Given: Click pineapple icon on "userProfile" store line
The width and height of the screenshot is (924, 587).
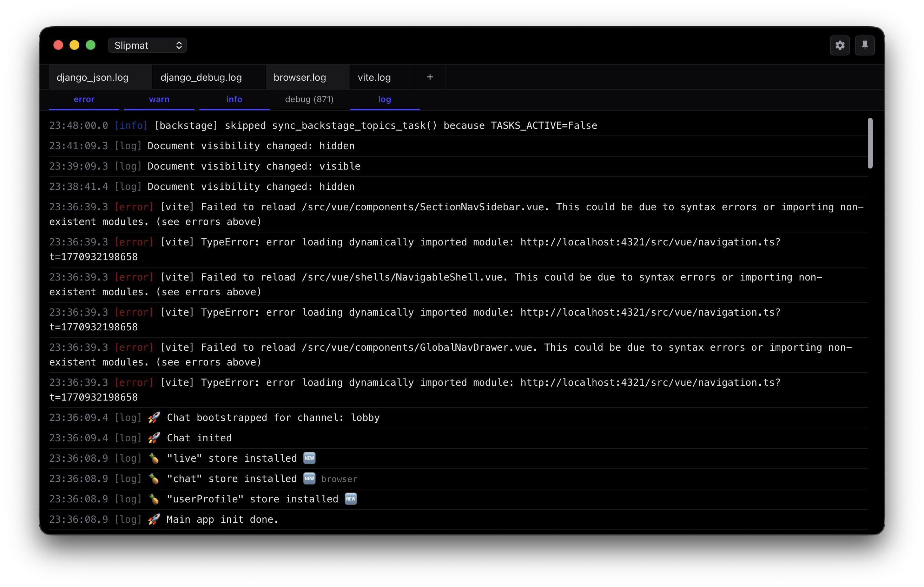Looking at the screenshot, I should point(154,499).
